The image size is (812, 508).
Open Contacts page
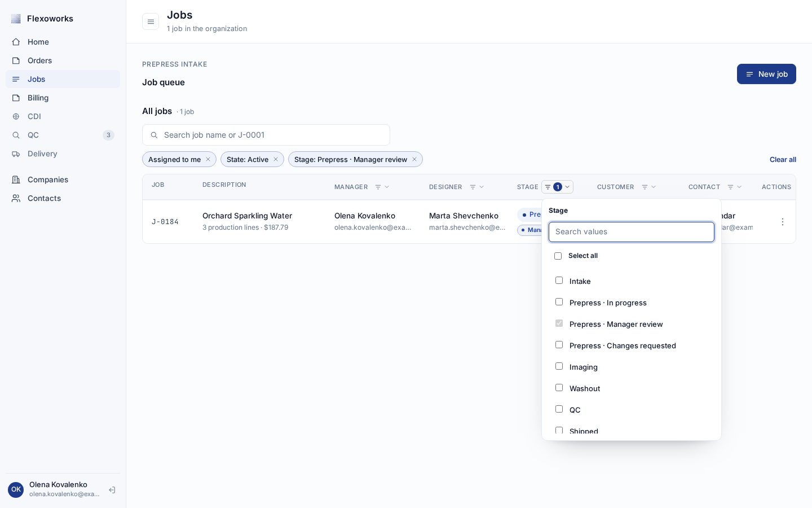point(63,198)
